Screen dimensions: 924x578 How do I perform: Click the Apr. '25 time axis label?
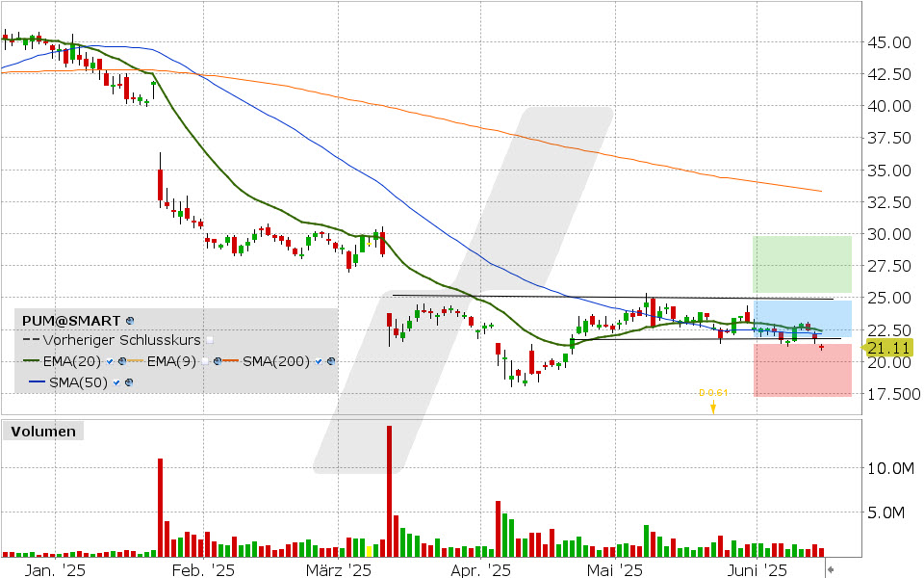(x=480, y=570)
